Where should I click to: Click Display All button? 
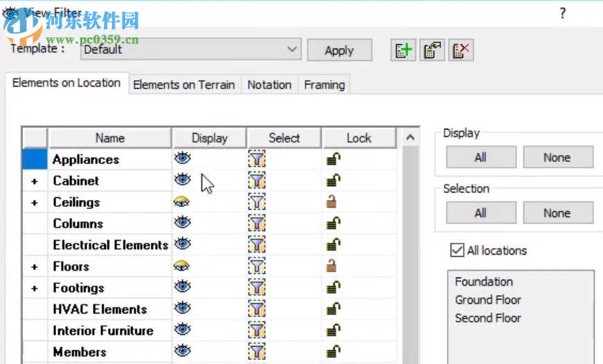point(480,157)
